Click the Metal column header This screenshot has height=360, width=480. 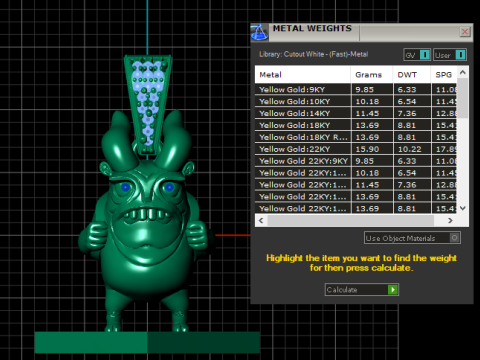click(303, 75)
